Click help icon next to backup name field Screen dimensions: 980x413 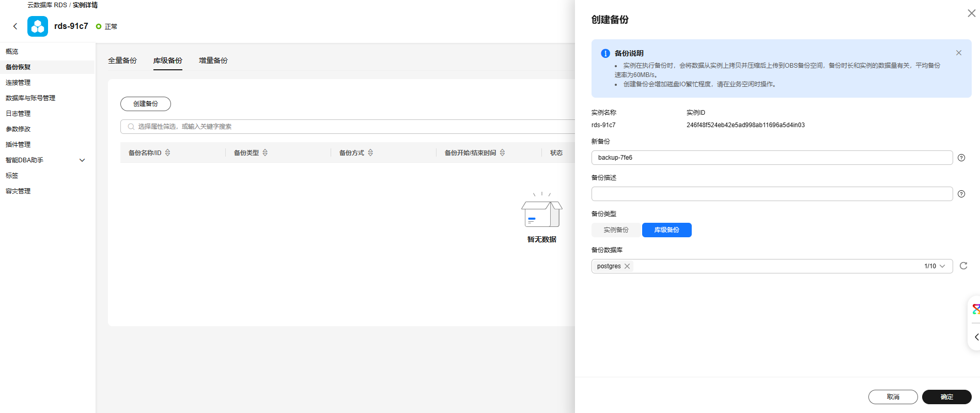point(961,158)
